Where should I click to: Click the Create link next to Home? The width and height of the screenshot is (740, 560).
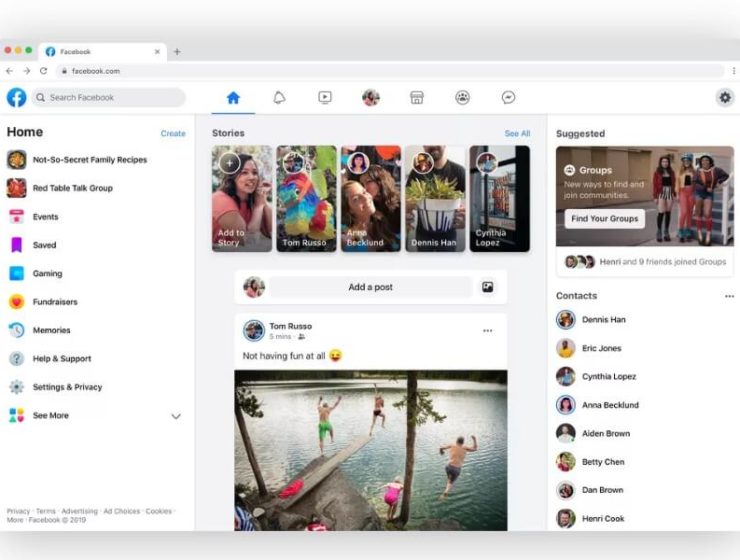[x=173, y=133]
